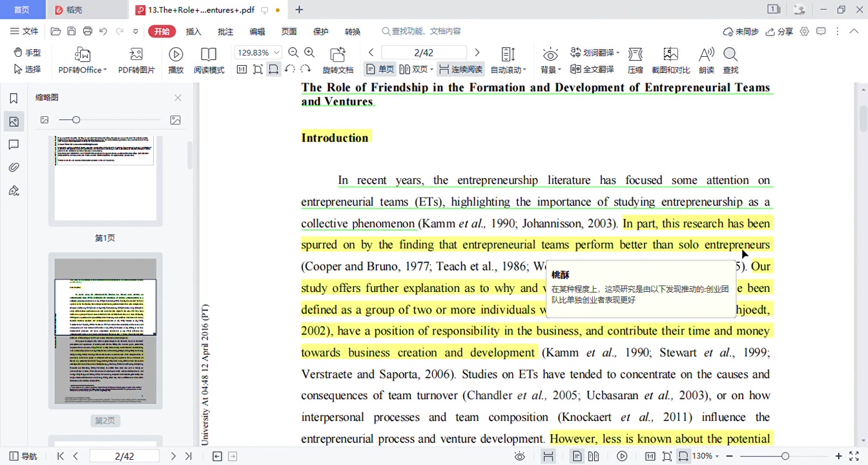This screenshot has height=465, width=868.
Task: Go to next page with ribbon arrow
Action: (477, 52)
